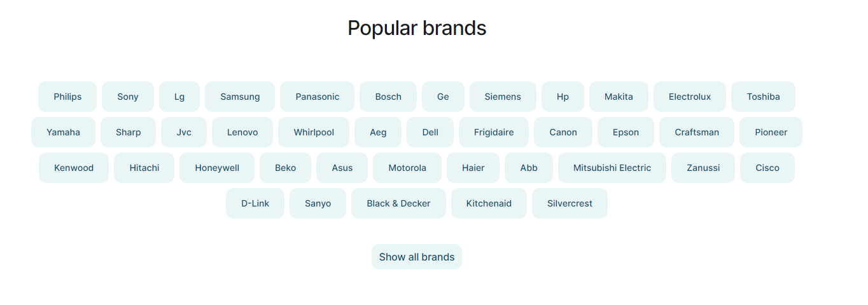Select Lenovo from popular brands
Screen dimensions: 868x305
[x=242, y=132]
